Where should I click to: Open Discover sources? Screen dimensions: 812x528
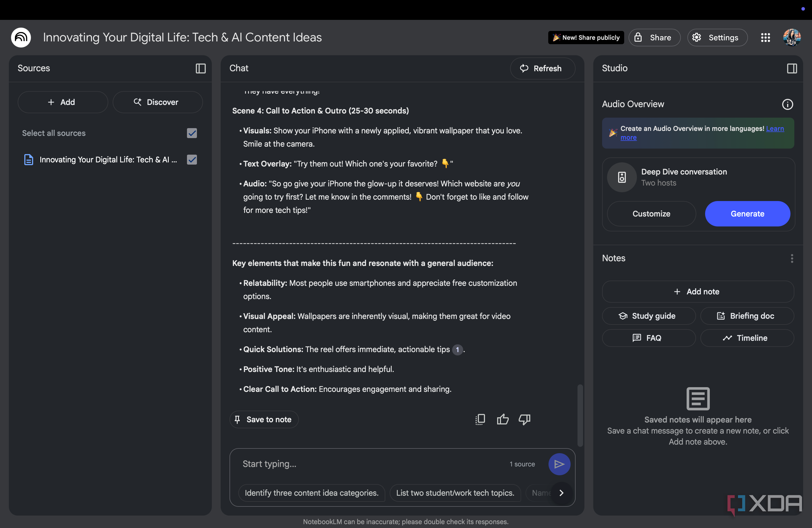[x=157, y=102]
